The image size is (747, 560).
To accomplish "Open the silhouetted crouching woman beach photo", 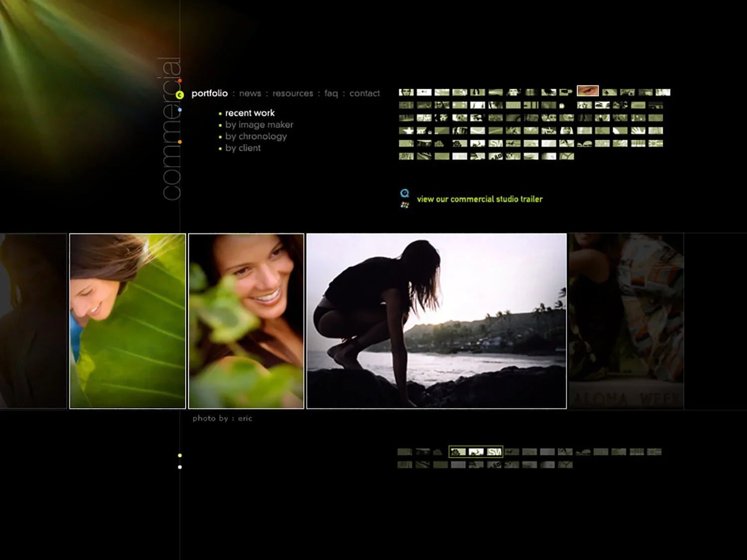I will [x=436, y=321].
